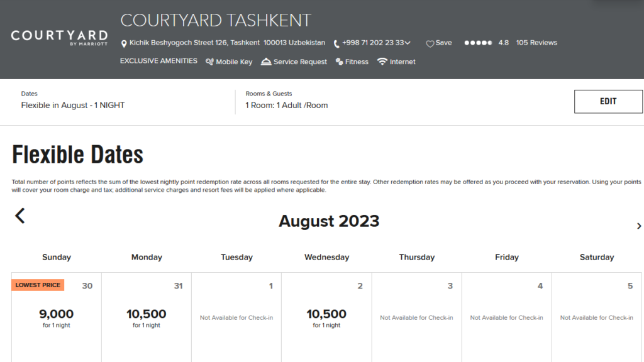Click the Sunday column header
The image size is (644, 362).
click(57, 257)
